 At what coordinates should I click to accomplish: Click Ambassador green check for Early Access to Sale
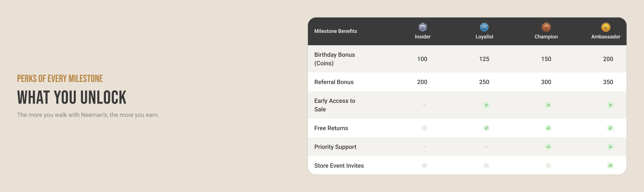[610, 105]
